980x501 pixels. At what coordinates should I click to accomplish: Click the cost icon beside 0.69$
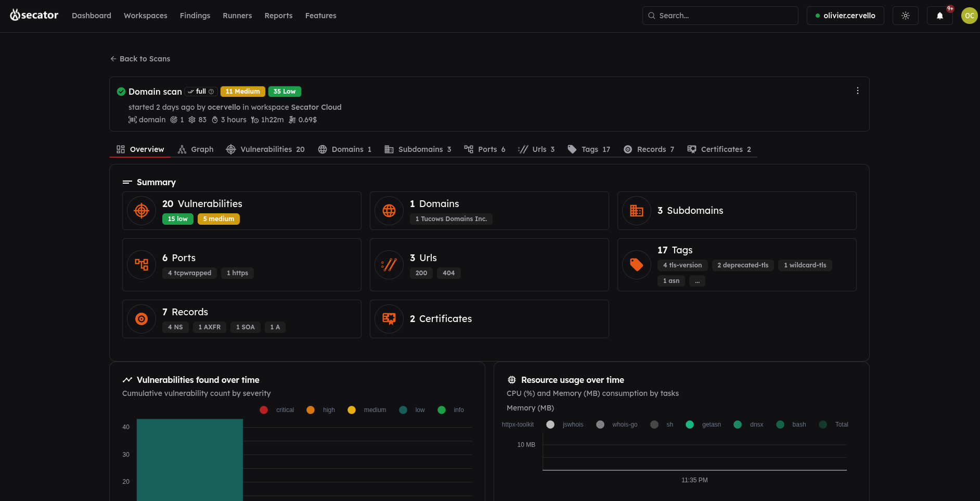click(x=292, y=120)
